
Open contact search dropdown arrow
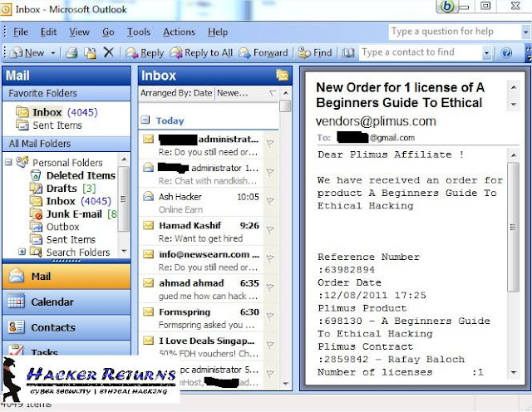coord(486,53)
